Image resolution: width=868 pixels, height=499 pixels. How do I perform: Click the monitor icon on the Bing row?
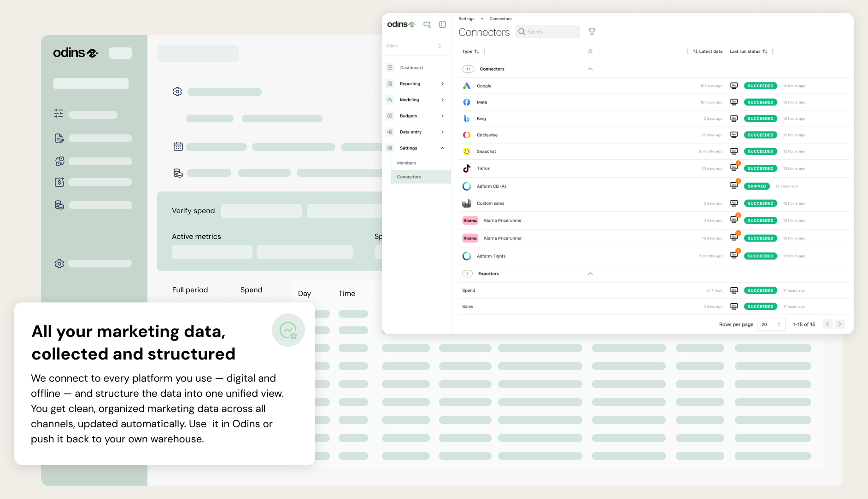(x=733, y=118)
